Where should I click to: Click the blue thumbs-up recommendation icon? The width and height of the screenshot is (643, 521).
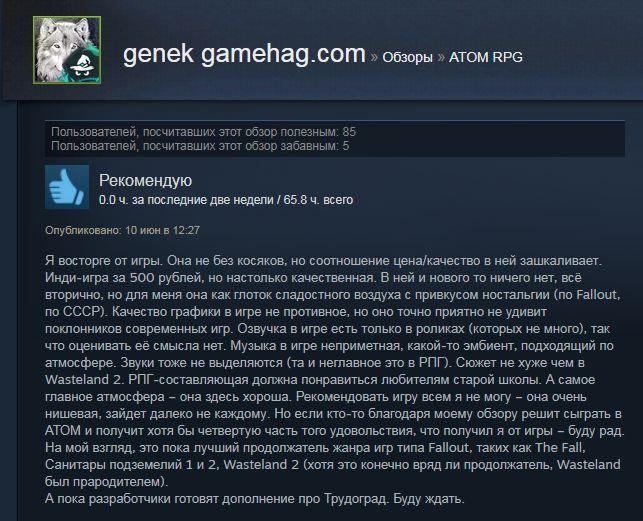(67, 187)
